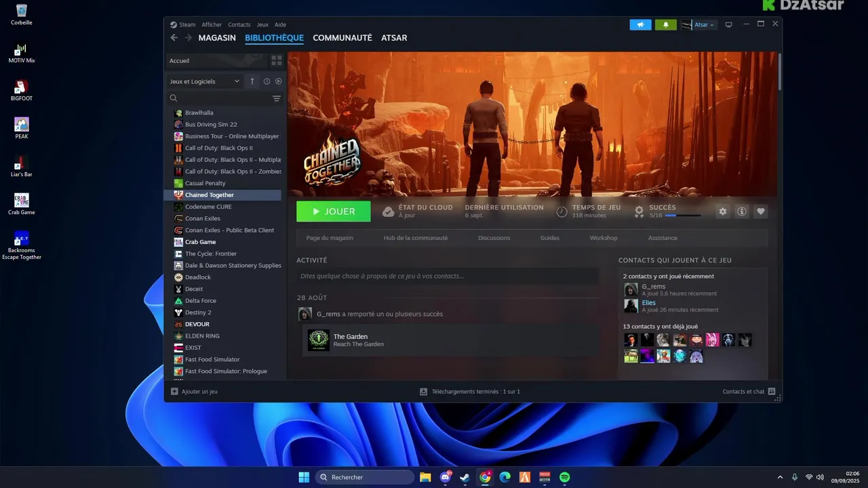Go back with the left arrow
Viewport: 868px width, 488px height.
click(174, 38)
